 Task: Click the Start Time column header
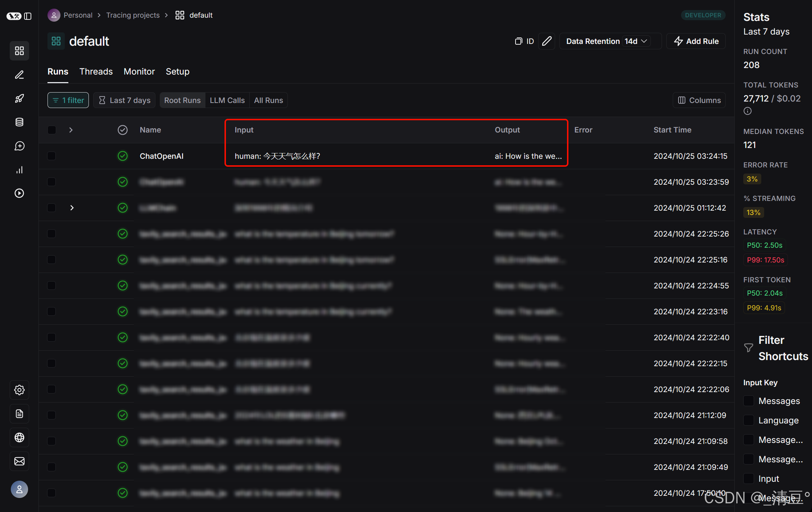pos(672,130)
